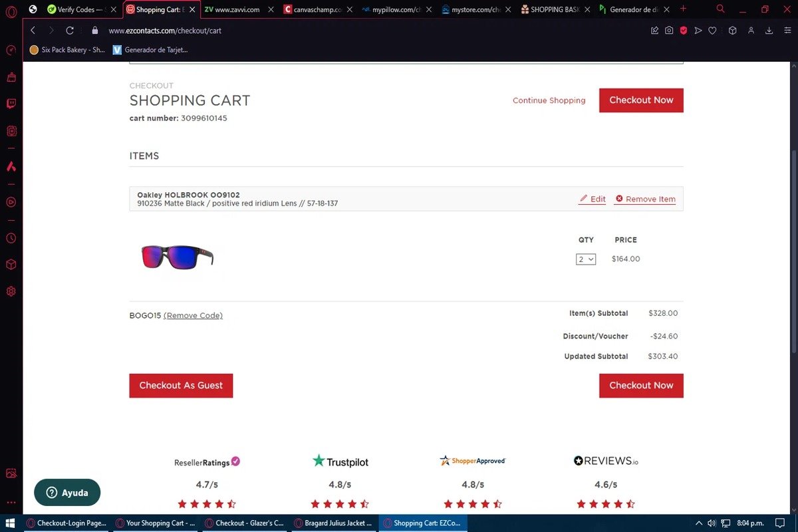Screen dimensions: 798x532
Task: Open the History clock icon in sidebar
Action: tap(11, 238)
